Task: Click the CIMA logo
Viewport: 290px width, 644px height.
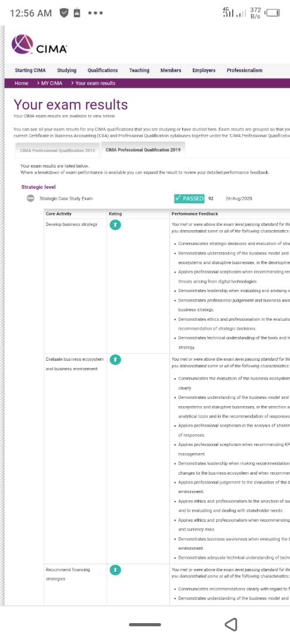Action: pos(39,44)
